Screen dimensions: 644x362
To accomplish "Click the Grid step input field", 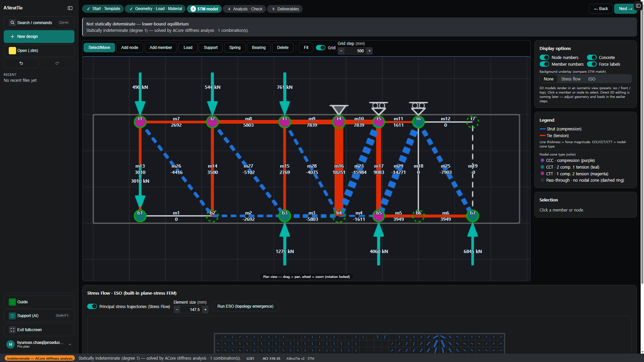I will [x=355, y=51].
